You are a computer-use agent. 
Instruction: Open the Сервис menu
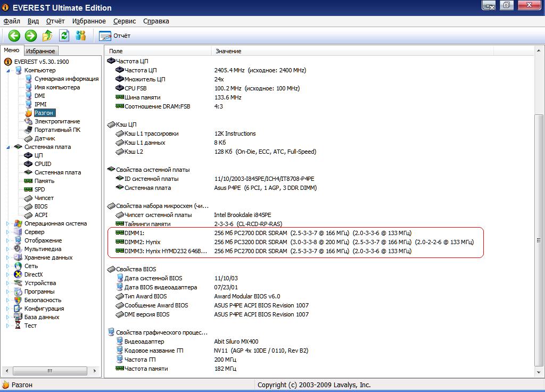(x=125, y=21)
